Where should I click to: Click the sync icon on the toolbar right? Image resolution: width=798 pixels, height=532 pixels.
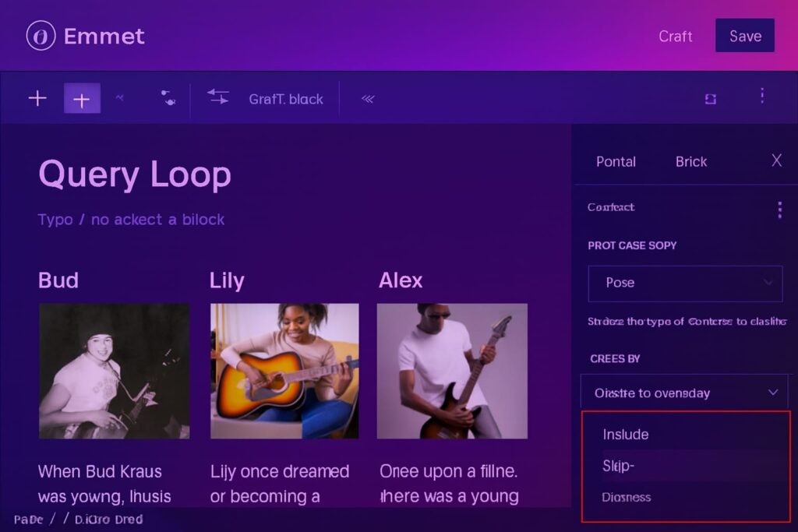tap(709, 99)
